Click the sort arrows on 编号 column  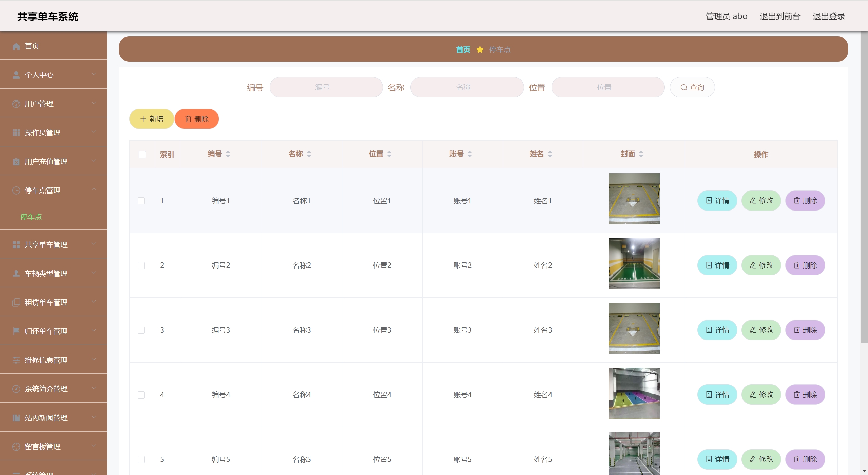228,154
